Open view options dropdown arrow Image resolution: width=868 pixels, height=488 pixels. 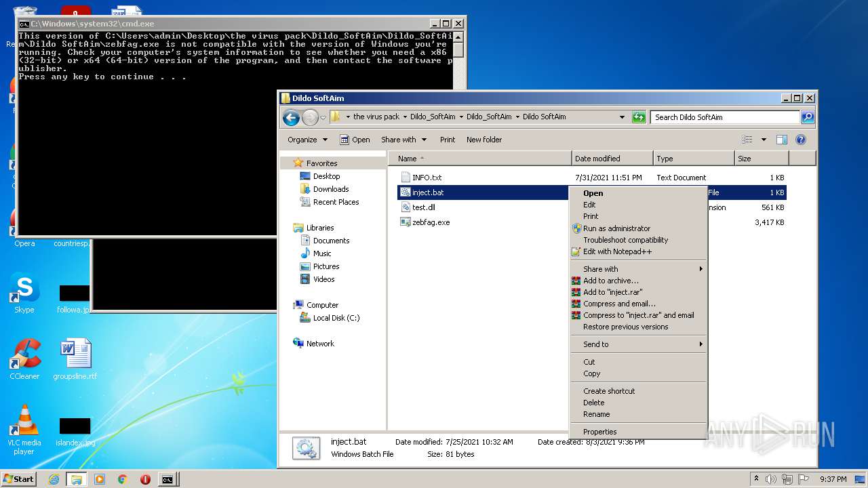tap(764, 140)
